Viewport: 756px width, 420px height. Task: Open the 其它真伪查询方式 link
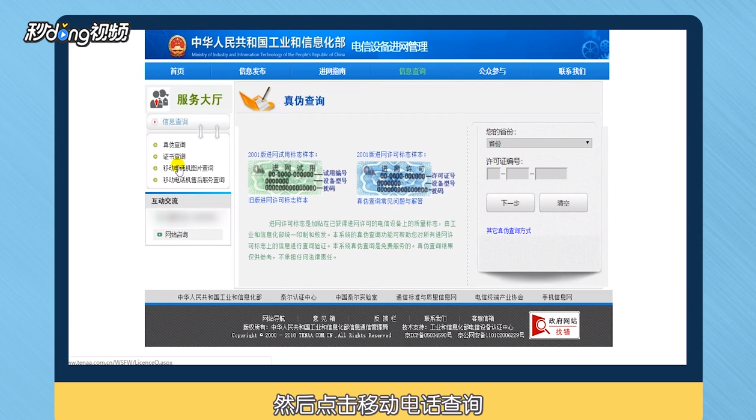pos(509,231)
